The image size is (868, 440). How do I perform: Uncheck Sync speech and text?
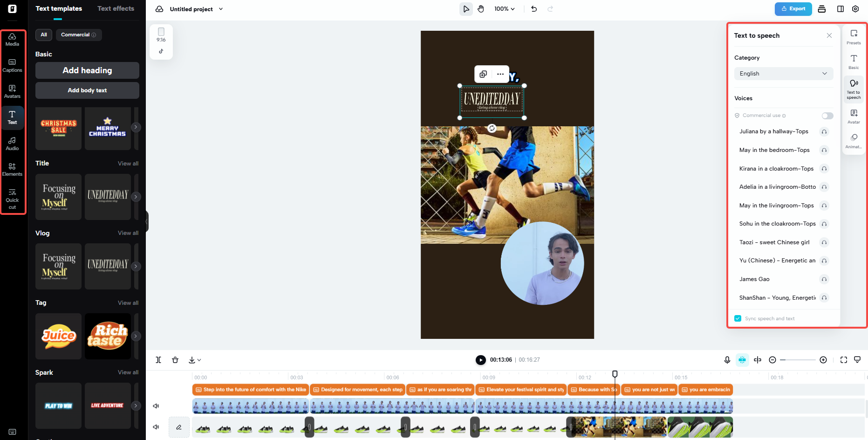click(x=738, y=318)
